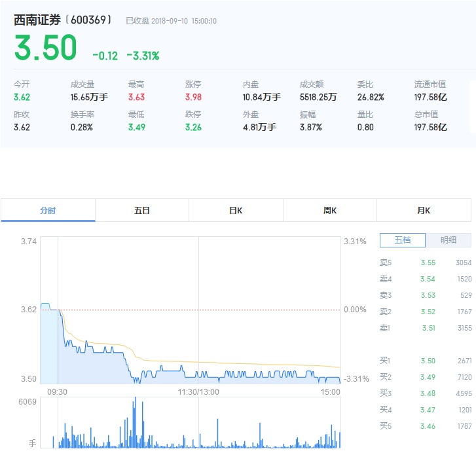Click the 买2 price 3.49
This screenshot has width=476, height=453.
point(428,377)
